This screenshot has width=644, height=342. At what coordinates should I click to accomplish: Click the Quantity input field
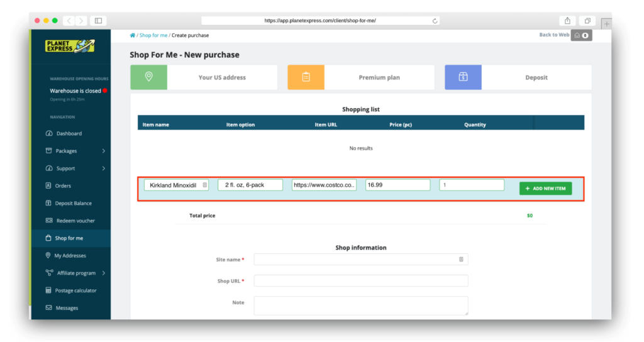[472, 185]
